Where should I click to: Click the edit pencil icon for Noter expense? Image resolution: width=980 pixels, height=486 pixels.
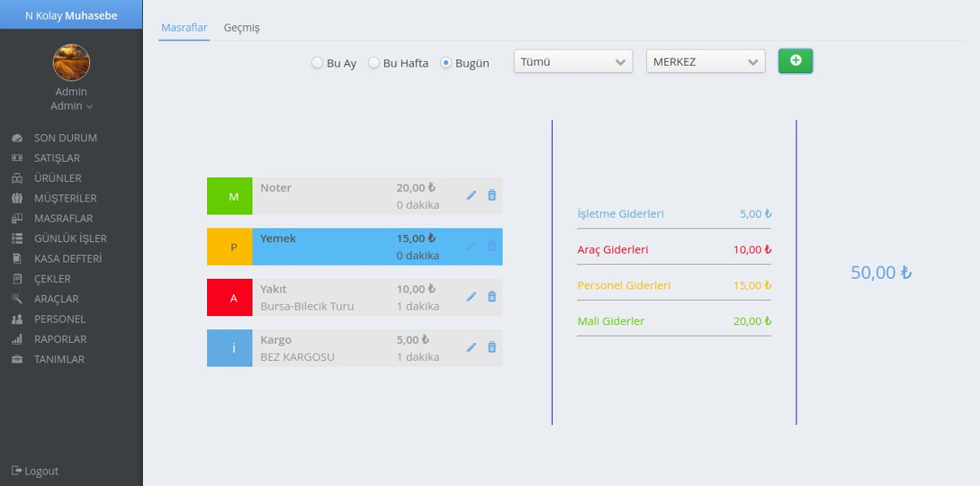(x=471, y=195)
